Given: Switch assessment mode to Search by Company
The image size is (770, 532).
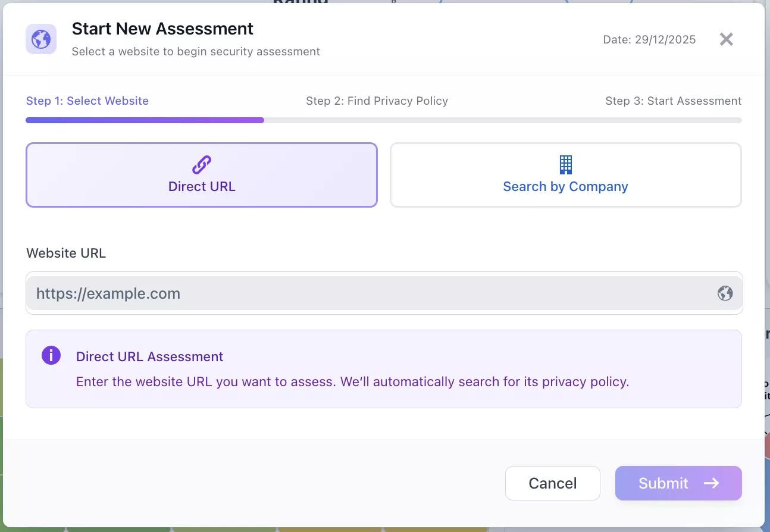Looking at the screenshot, I should [x=565, y=174].
